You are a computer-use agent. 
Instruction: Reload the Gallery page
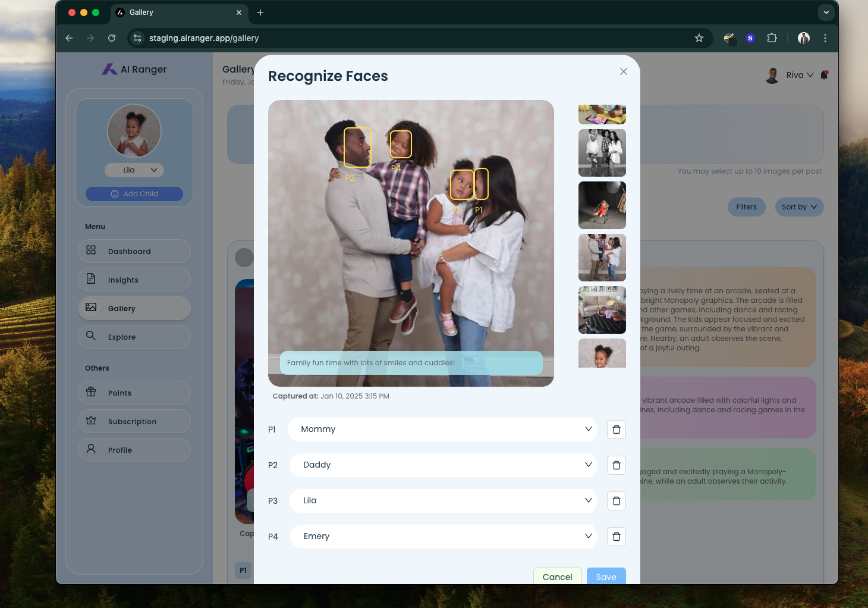112,38
